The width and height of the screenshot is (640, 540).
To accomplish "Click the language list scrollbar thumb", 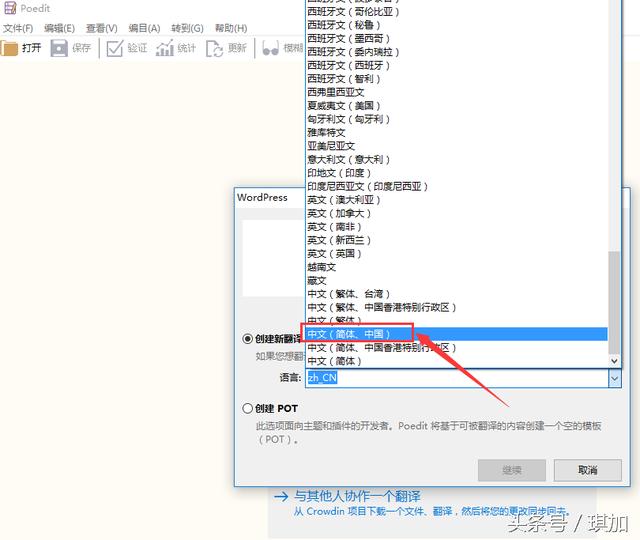I will [614, 302].
